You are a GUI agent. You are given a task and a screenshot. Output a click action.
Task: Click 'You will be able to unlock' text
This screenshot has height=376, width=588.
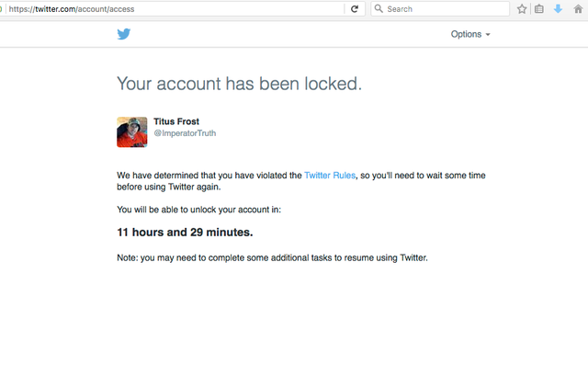click(x=198, y=210)
